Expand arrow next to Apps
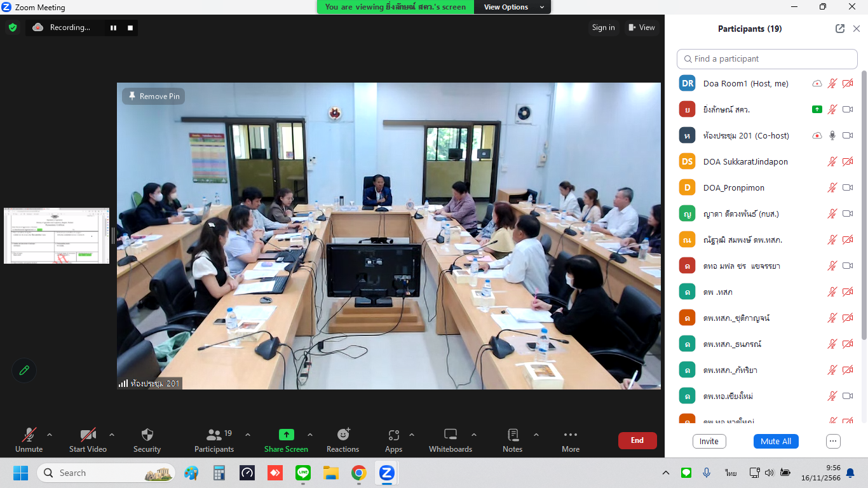The image size is (868, 488). [x=412, y=435]
